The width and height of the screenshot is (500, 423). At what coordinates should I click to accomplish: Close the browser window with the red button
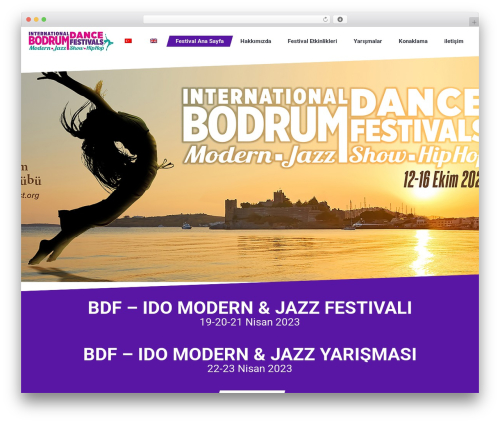tap(29, 20)
